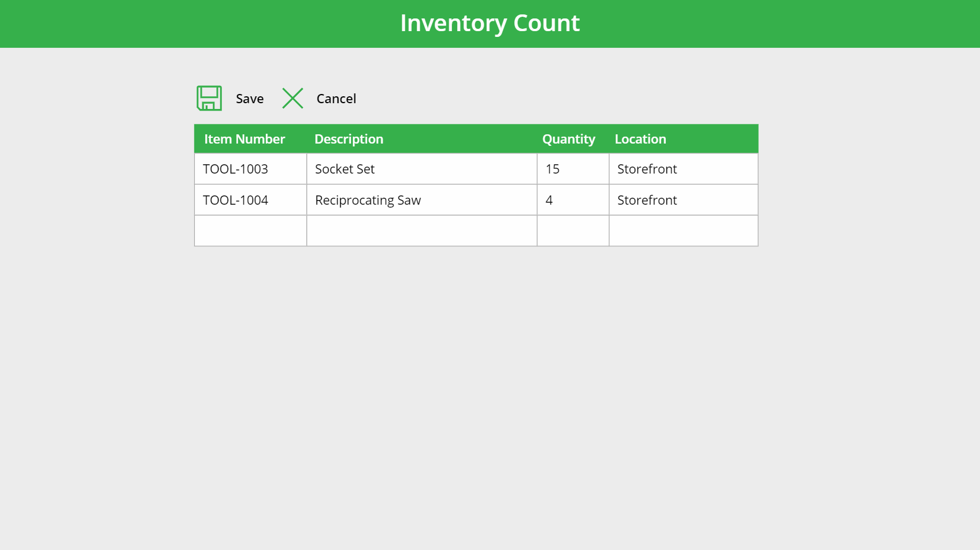The height and width of the screenshot is (550, 980).
Task: Focus the empty Description cell
Action: 421,231
